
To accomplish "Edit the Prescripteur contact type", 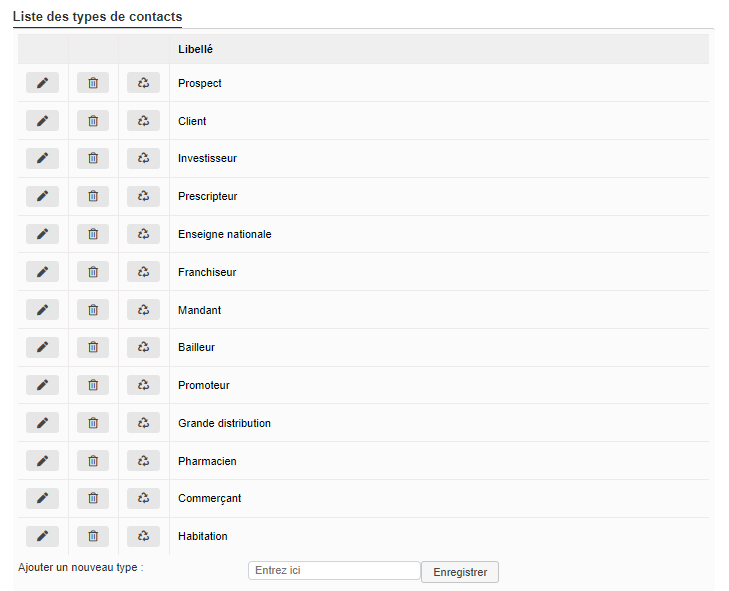I will pyautogui.click(x=42, y=196).
